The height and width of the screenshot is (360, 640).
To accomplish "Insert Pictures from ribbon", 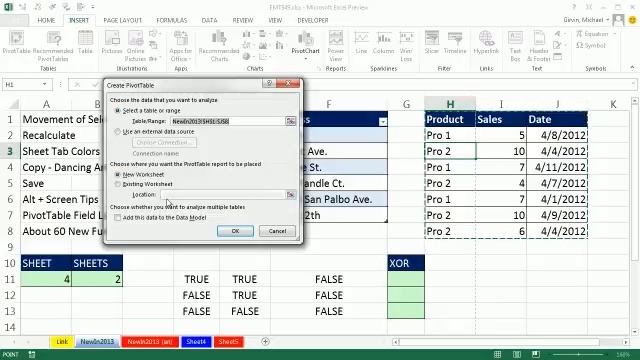I will coord(112,42).
